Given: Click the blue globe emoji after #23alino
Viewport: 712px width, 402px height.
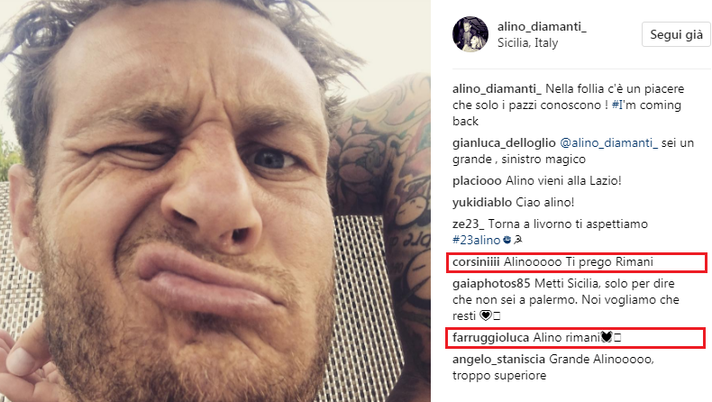Looking at the screenshot, I should point(507,239).
